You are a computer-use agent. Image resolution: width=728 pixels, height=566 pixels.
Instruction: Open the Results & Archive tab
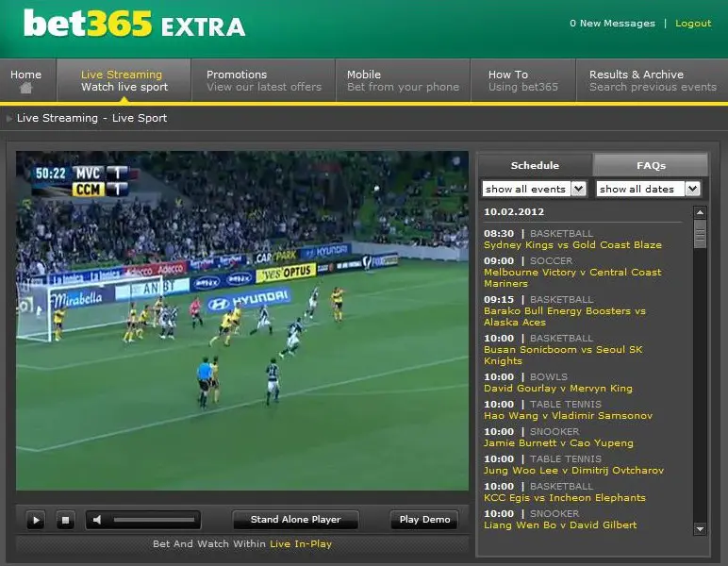tap(652, 80)
